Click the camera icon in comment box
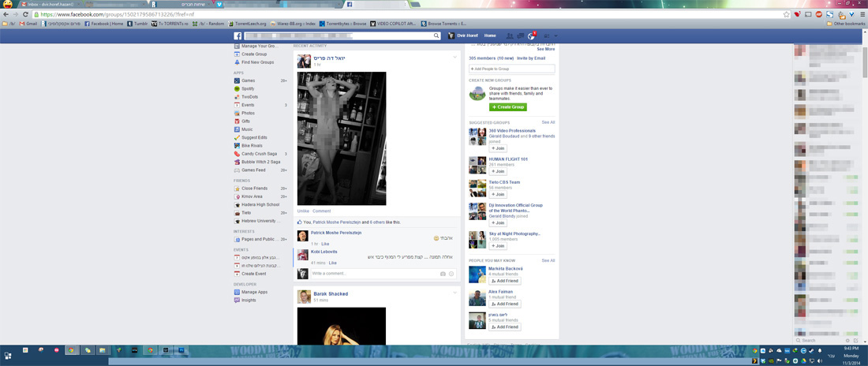This screenshot has height=366, width=868. (x=443, y=274)
